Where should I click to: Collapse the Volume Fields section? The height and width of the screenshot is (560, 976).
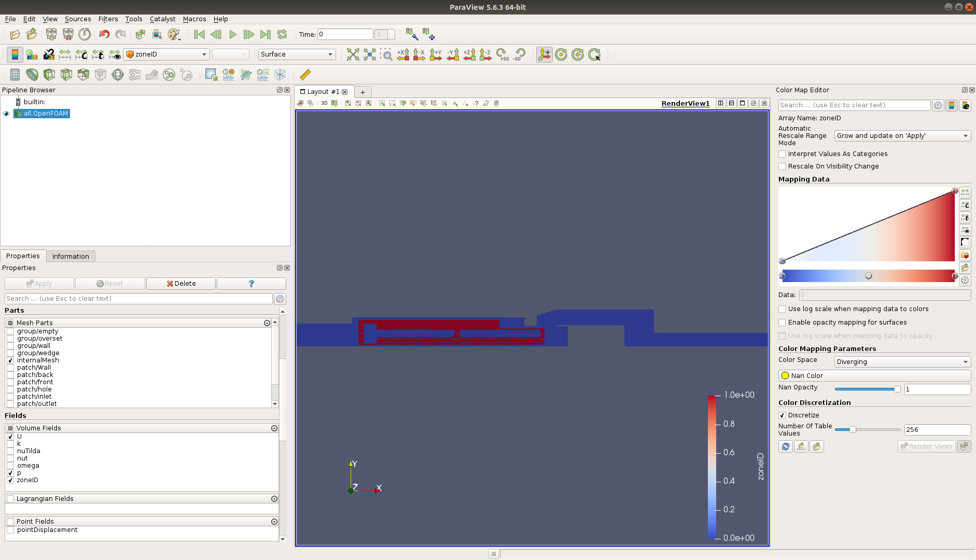point(274,428)
